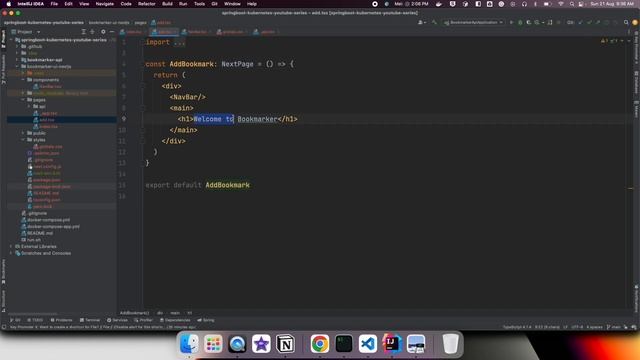Open the Code menu
The image size is (640, 360).
[x=126, y=4]
